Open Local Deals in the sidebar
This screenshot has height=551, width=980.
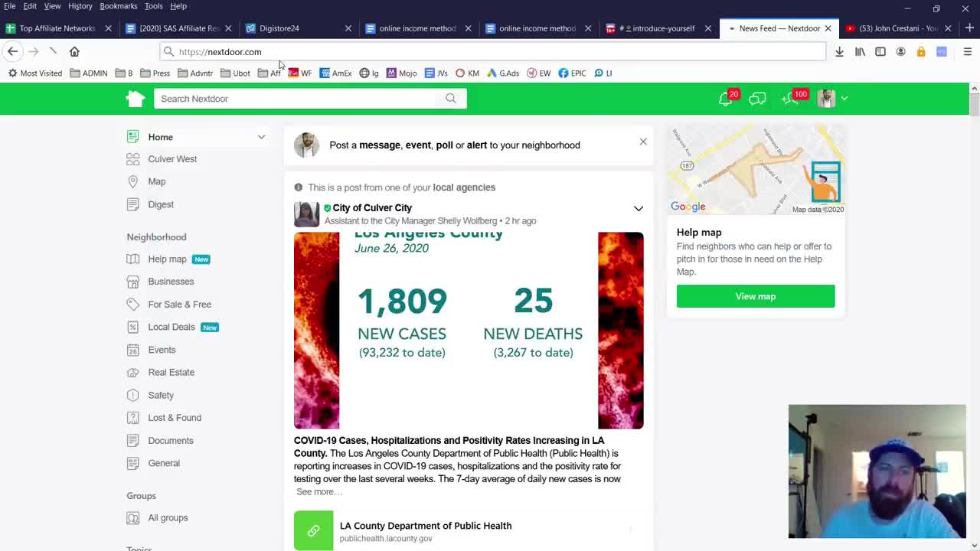point(171,327)
